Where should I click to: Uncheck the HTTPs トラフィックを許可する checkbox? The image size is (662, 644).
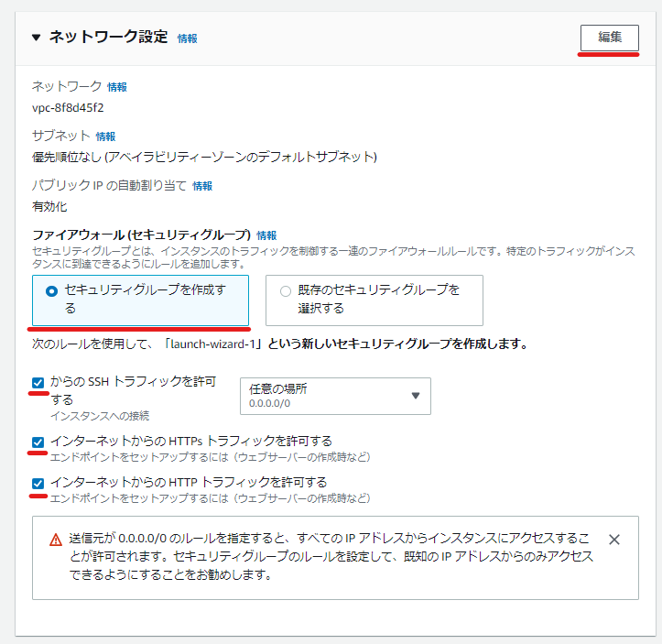(38, 442)
